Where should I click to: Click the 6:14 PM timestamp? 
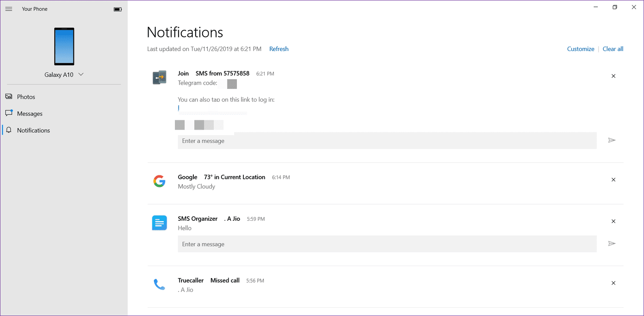(x=281, y=177)
